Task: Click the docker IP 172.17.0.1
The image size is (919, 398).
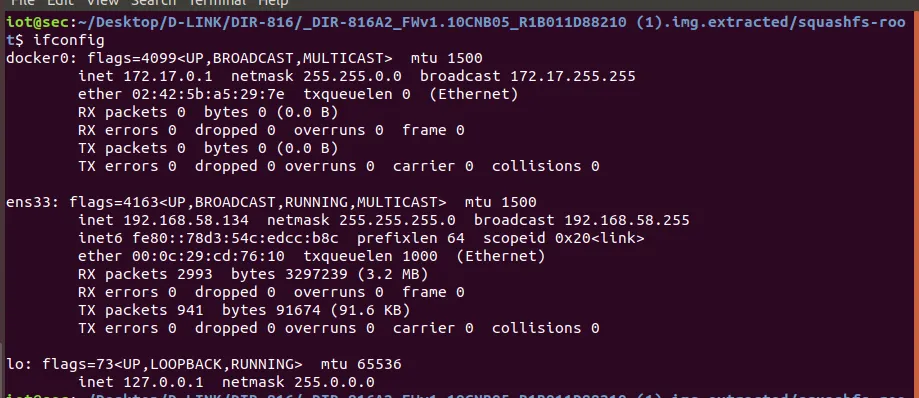Action: (168, 76)
